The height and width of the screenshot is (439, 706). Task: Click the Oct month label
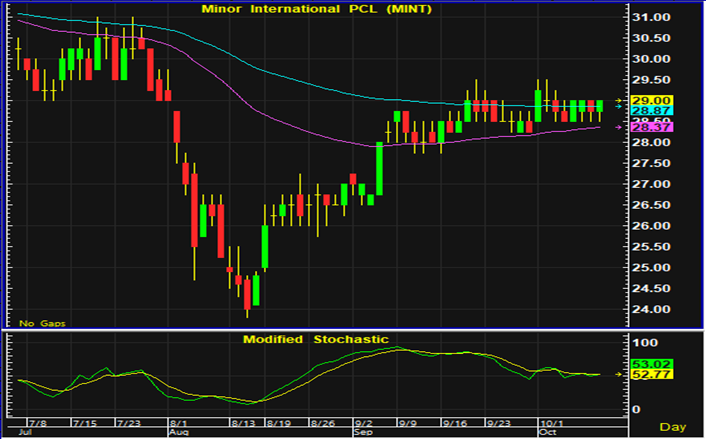tap(548, 432)
